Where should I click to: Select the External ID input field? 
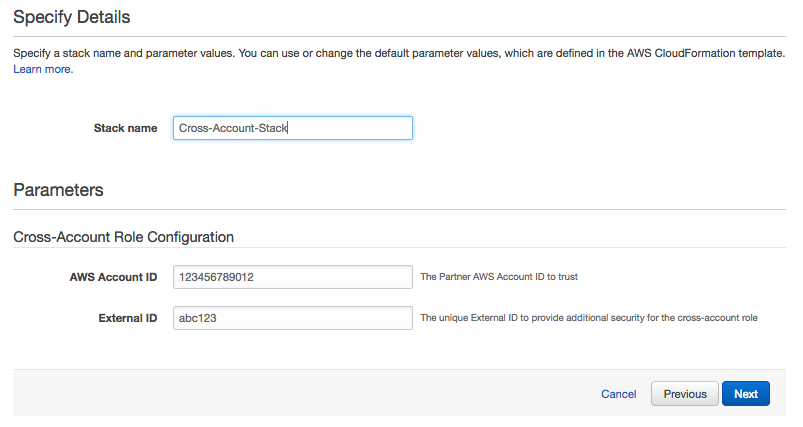[292, 318]
